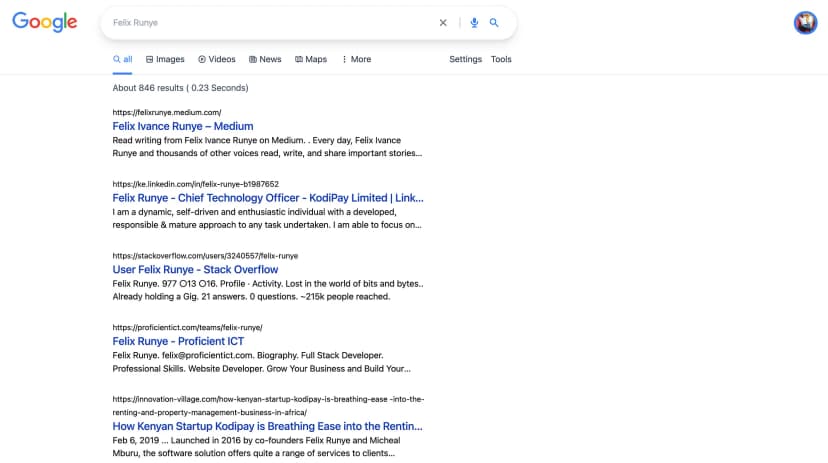Switch to the News tab
This screenshot has width=828, height=463.
(265, 59)
